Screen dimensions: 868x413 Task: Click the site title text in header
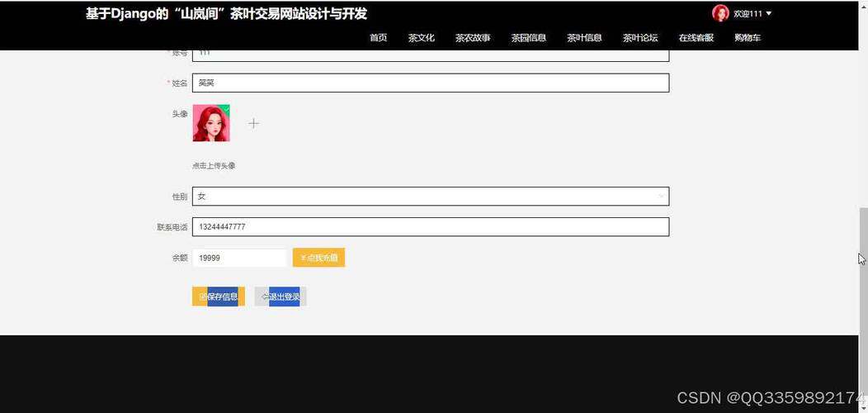point(226,14)
